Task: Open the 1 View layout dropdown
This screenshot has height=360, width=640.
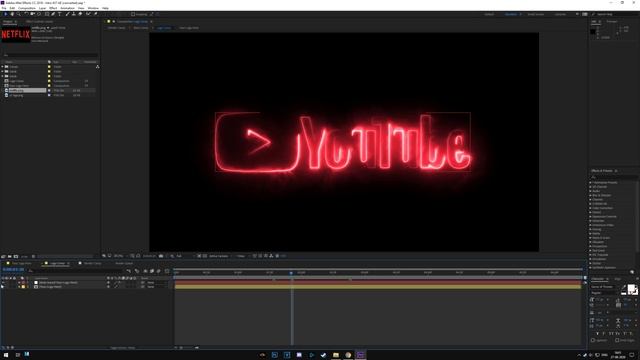Action: click(241, 256)
